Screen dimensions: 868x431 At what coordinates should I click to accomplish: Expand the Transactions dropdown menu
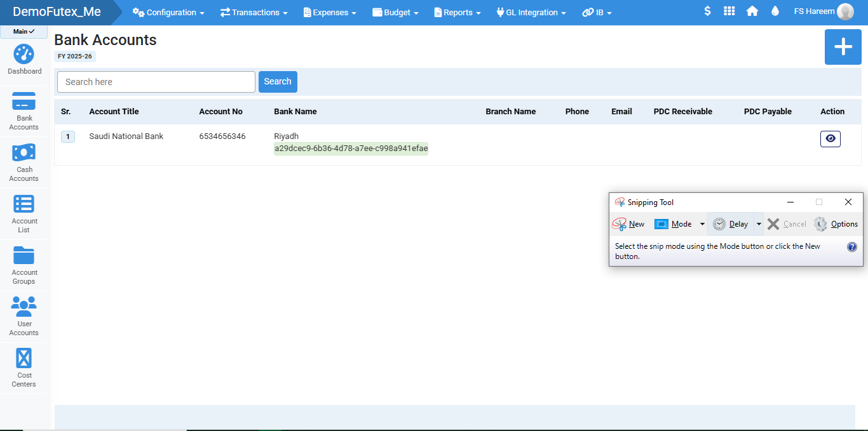coord(254,13)
